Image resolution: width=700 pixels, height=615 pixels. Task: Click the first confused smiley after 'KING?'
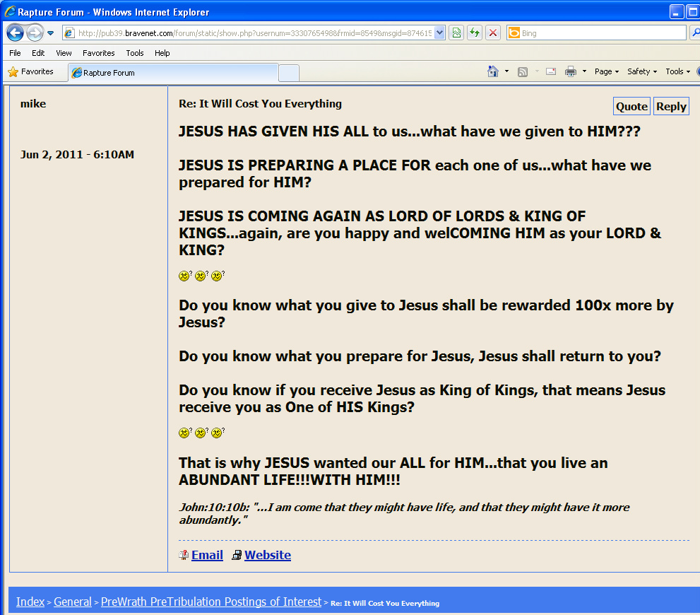tap(184, 276)
